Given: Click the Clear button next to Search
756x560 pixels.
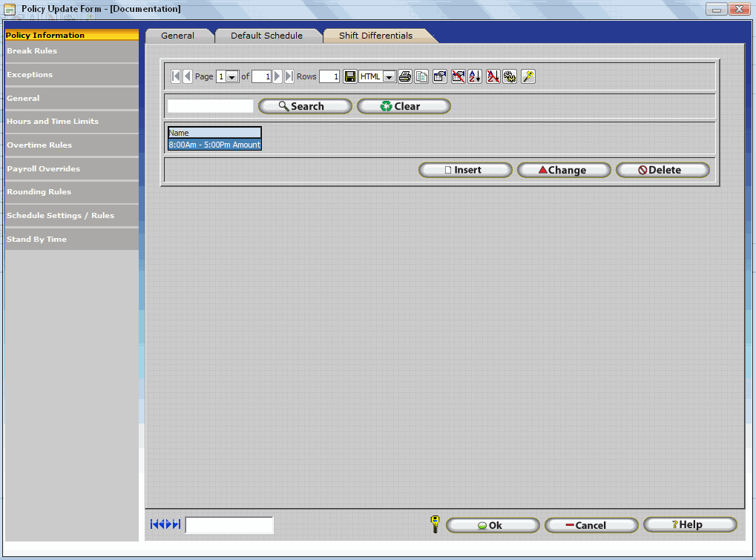Looking at the screenshot, I should pyautogui.click(x=404, y=105).
